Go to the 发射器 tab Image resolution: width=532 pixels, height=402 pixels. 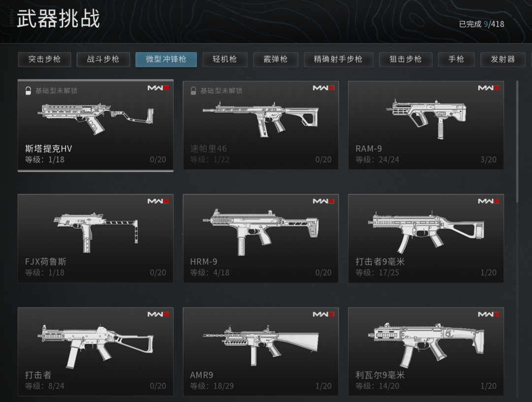click(x=503, y=60)
